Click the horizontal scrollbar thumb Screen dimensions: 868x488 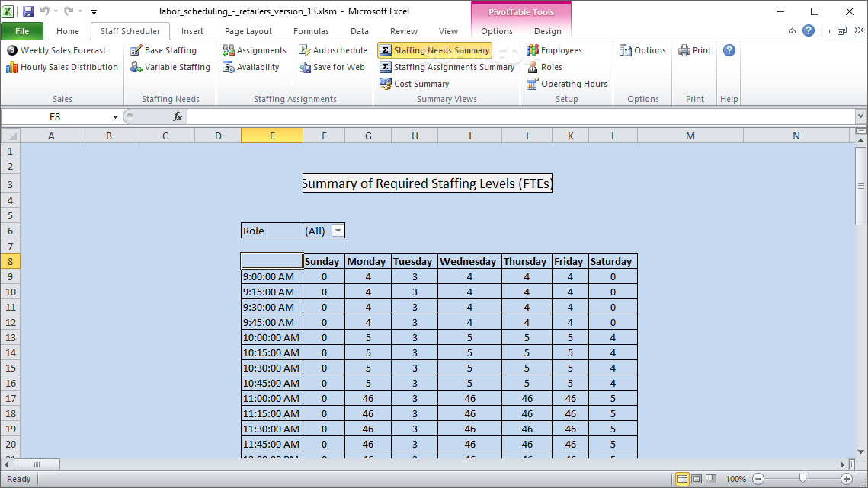37,464
